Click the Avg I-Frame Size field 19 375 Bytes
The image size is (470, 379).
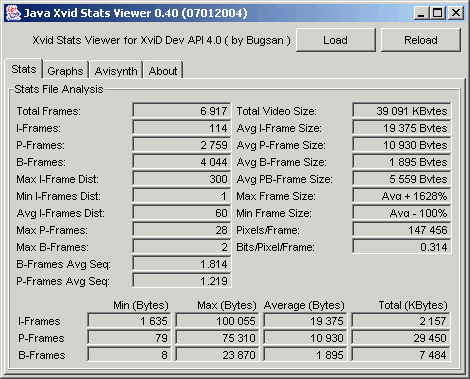click(x=402, y=128)
